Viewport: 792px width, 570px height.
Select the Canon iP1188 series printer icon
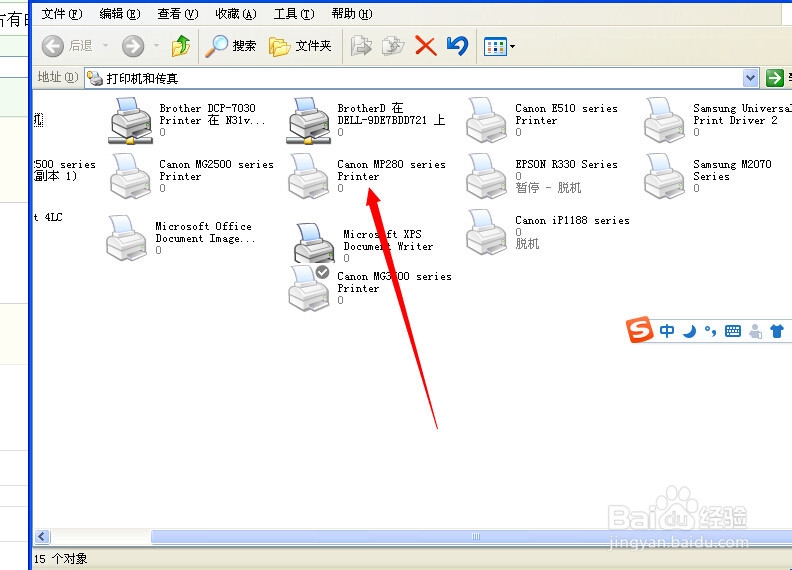[x=486, y=232]
